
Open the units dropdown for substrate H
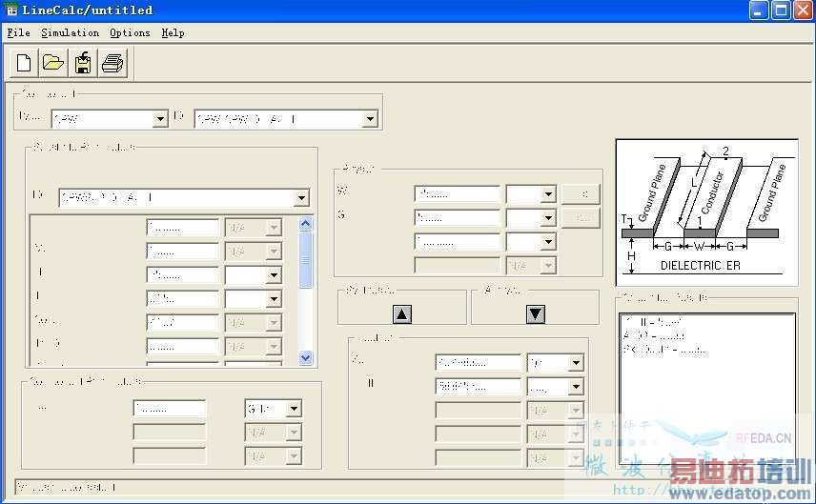point(274,275)
